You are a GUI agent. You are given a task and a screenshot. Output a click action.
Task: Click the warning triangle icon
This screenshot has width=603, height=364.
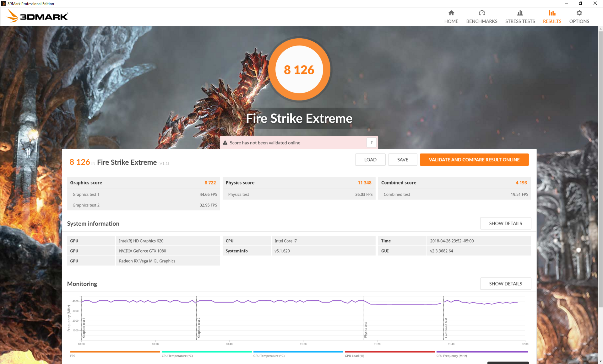coord(225,143)
